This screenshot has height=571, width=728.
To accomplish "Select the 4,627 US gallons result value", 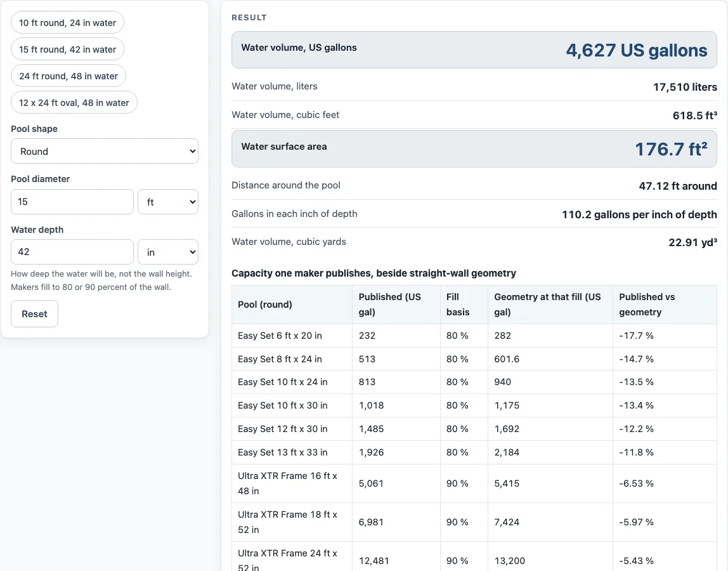I will point(636,50).
